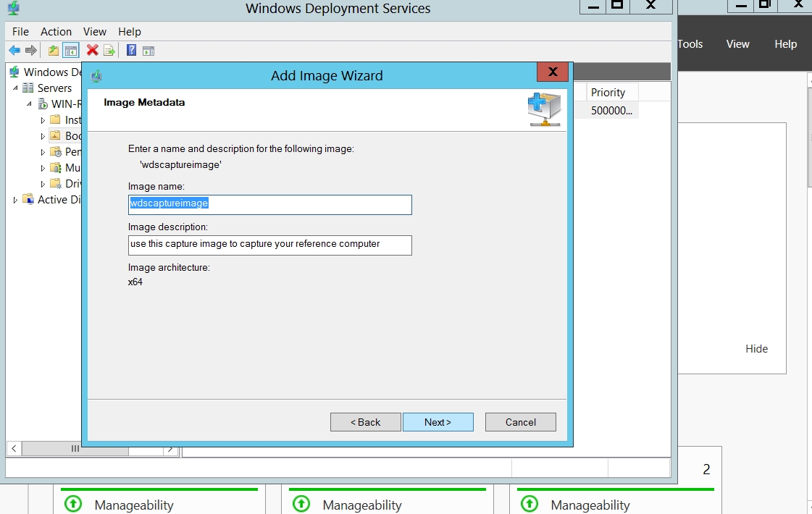Click the Export List toolbar icon
Screen dimensions: 812x514
(109, 51)
